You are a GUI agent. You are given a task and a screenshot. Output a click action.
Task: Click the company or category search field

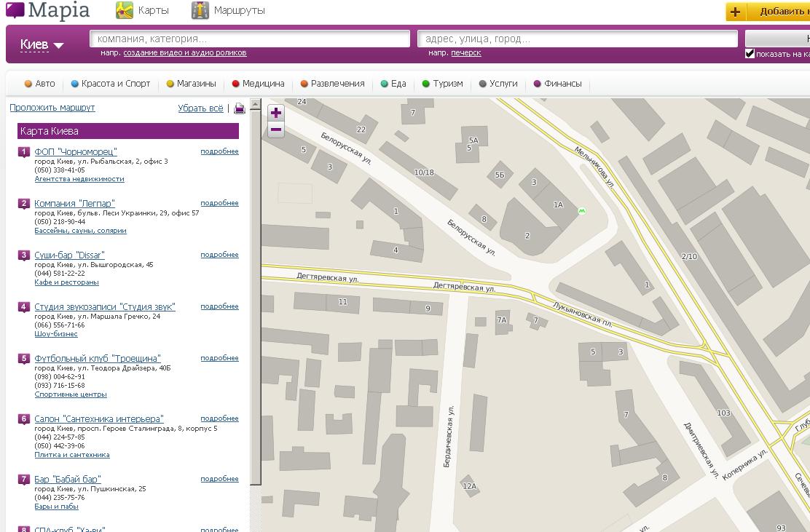coord(250,39)
